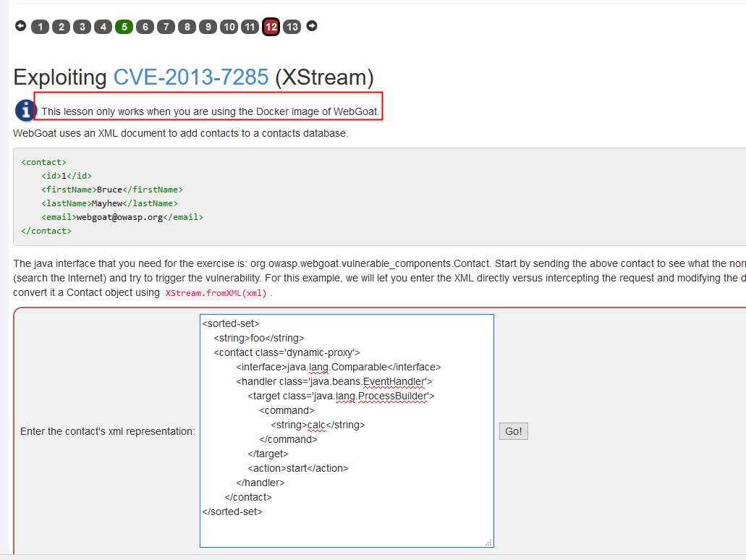Follow the CVE-2013-7285 link in heading
This screenshot has width=746, height=560.
(191, 77)
